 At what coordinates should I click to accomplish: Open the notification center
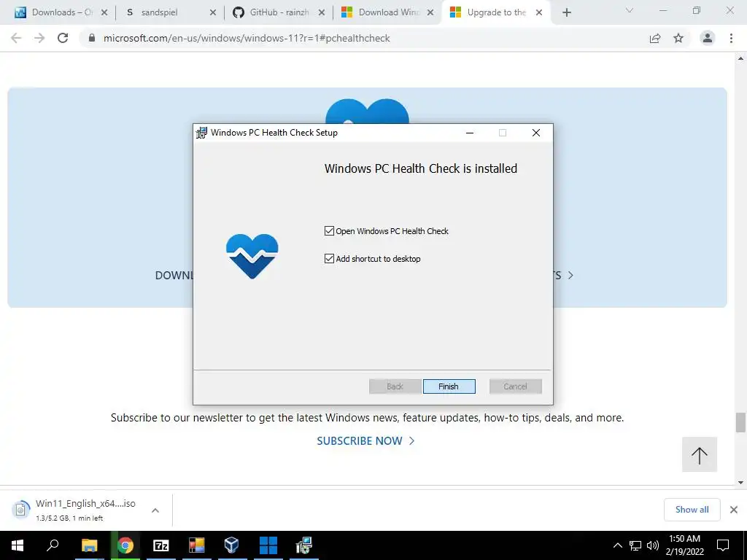(x=723, y=545)
